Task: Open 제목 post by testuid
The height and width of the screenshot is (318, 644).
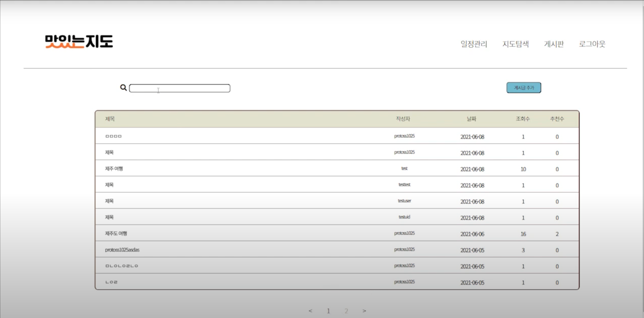Action: click(x=109, y=217)
